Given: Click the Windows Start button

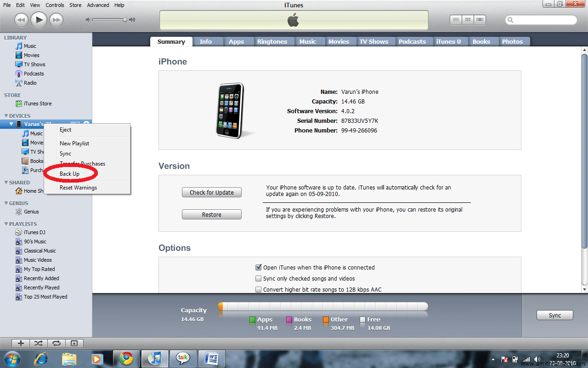Looking at the screenshot, I should [11, 358].
